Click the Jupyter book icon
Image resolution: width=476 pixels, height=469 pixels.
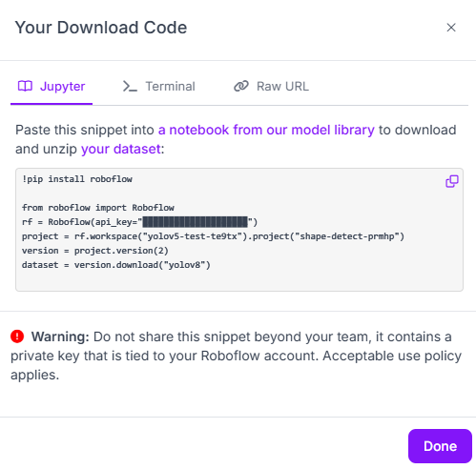coord(25,86)
